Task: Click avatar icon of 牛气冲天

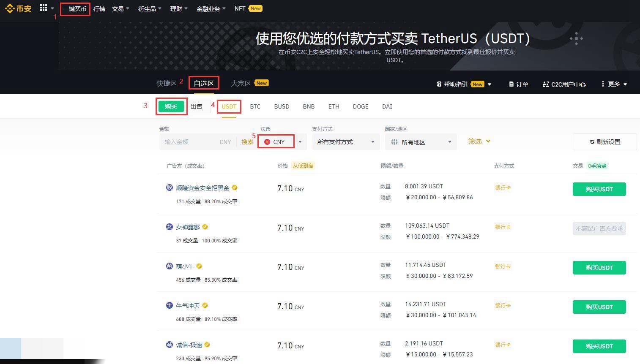Action: [170, 305]
